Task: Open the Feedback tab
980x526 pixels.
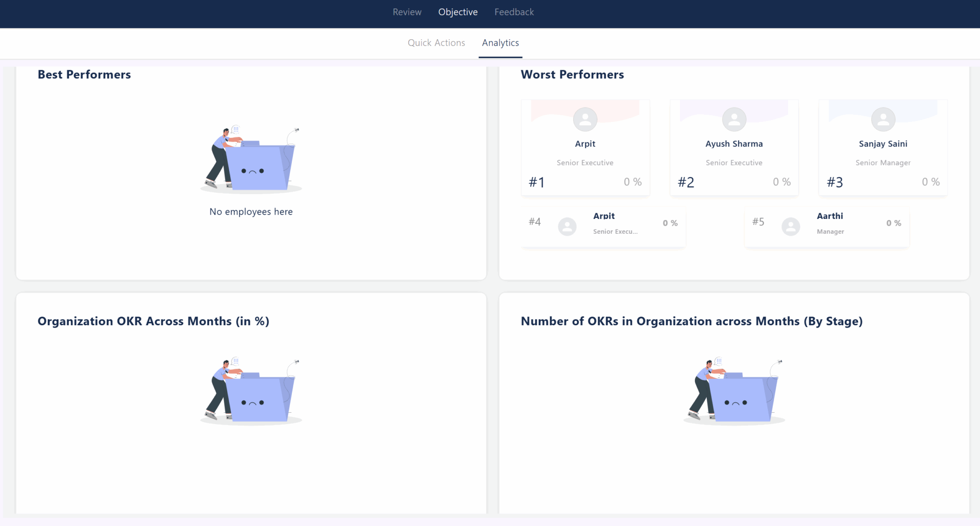Action: coord(514,12)
